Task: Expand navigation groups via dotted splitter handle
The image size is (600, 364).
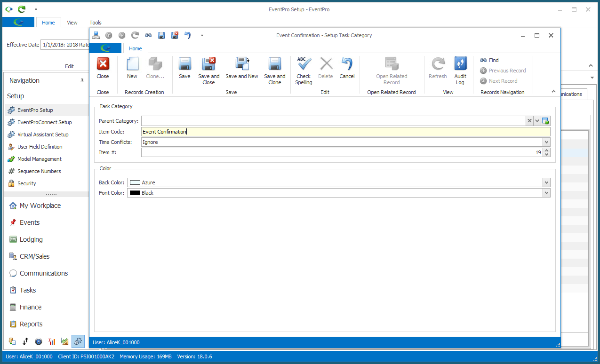Action: [x=51, y=194]
